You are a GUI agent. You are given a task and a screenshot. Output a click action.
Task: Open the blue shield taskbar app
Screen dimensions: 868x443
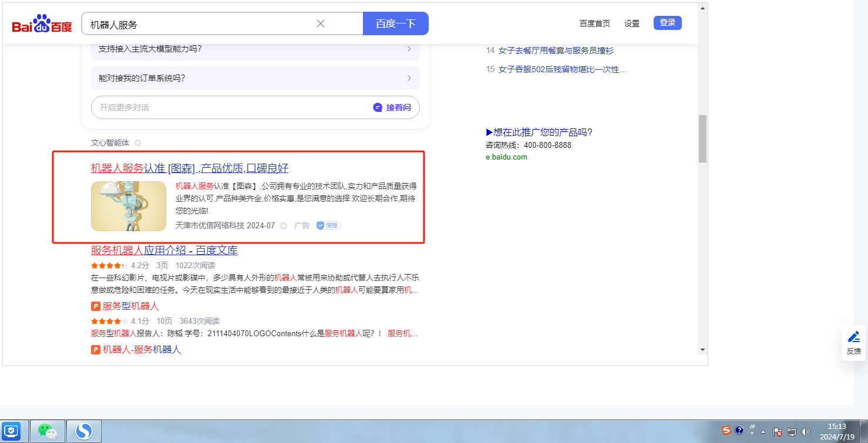coord(12,431)
